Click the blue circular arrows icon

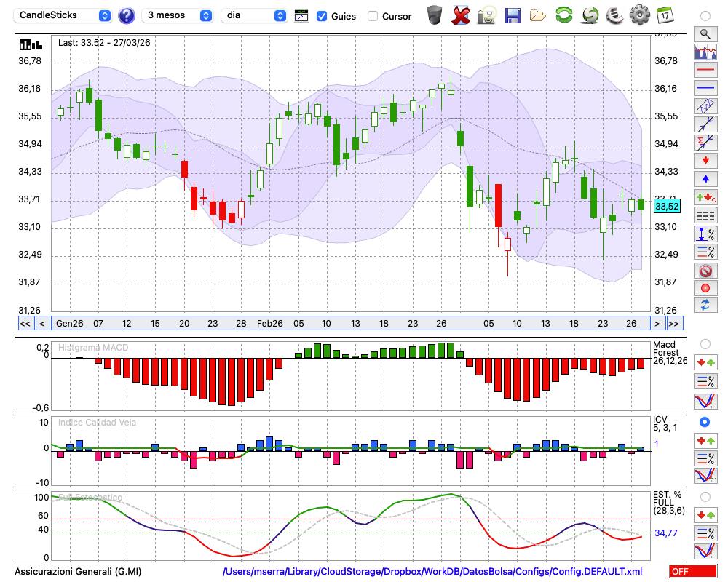point(705,306)
